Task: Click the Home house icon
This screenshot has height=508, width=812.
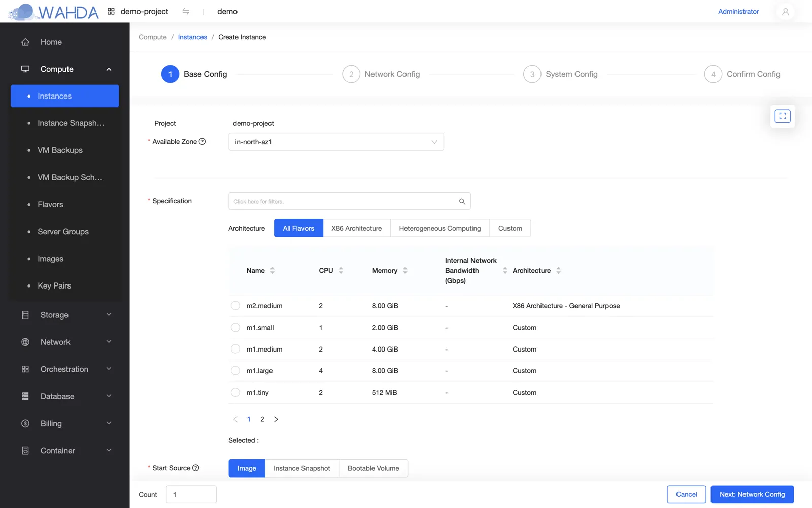Action: [25, 42]
